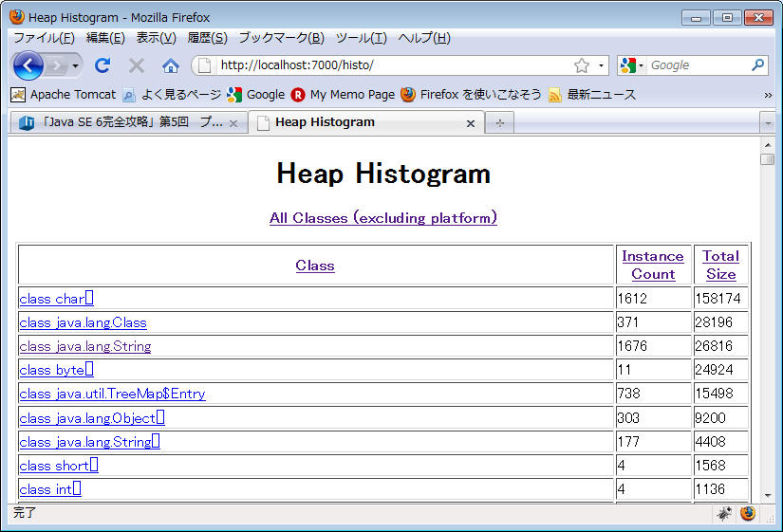
Task: Reload the page with the refresh icon
Action: pos(103,65)
